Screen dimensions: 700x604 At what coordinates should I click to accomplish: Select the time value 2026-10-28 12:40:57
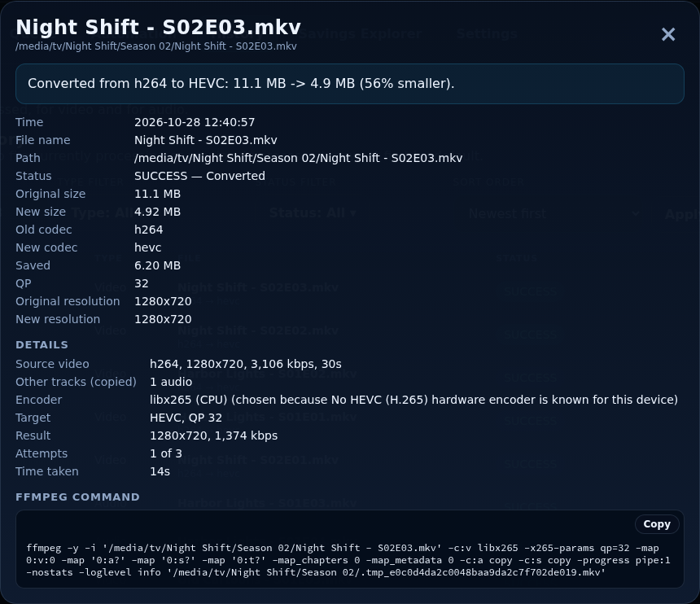195,122
